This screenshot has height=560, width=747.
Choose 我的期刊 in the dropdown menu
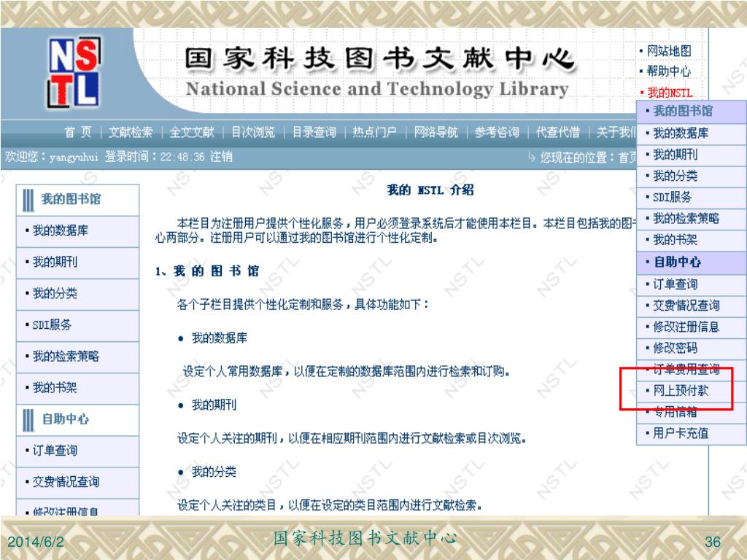tap(692, 155)
